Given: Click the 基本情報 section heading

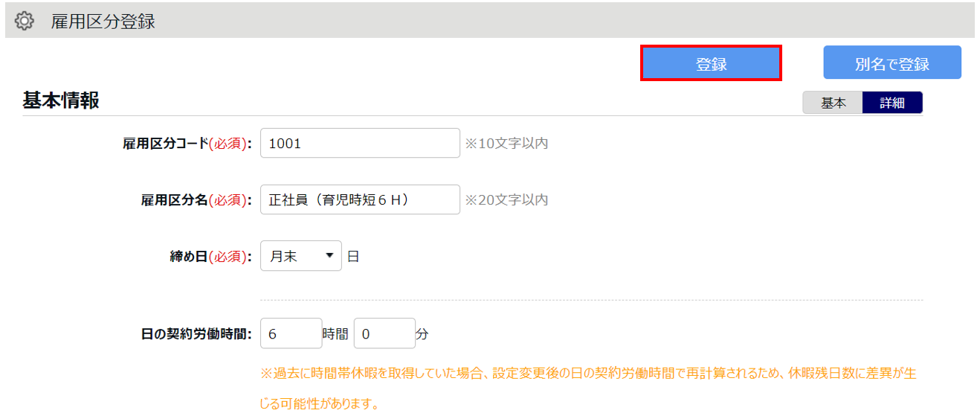Looking at the screenshot, I should click(61, 100).
